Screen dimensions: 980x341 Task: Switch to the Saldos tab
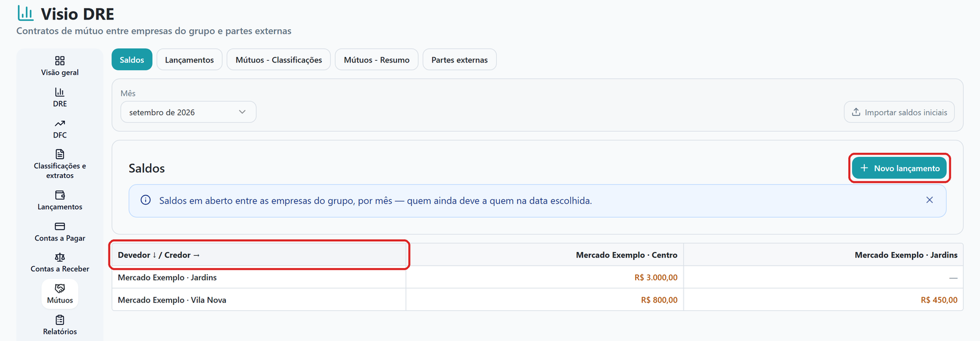(x=132, y=59)
